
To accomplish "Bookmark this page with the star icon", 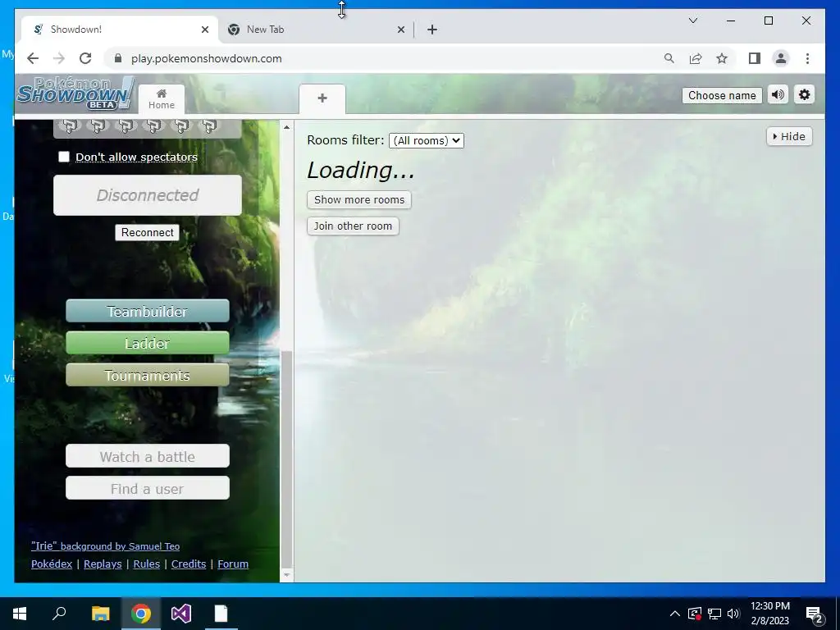I will (722, 58).
